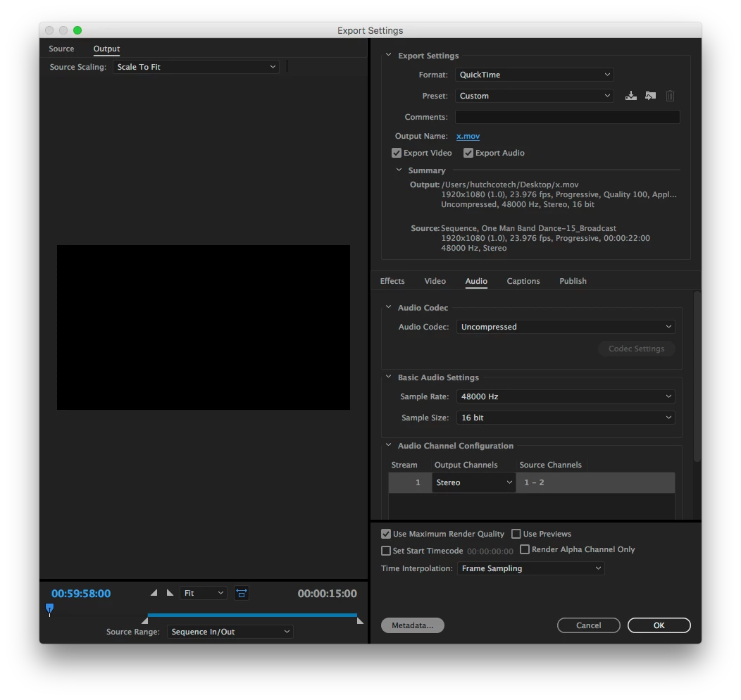
Task: Uncheck Export Audio checkbox
Action: [x=468, y=153]
